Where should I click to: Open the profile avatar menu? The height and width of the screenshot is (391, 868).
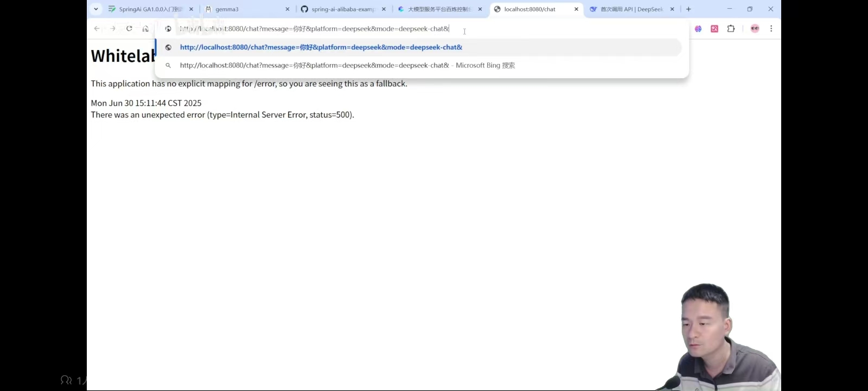[x=755, y=29]
